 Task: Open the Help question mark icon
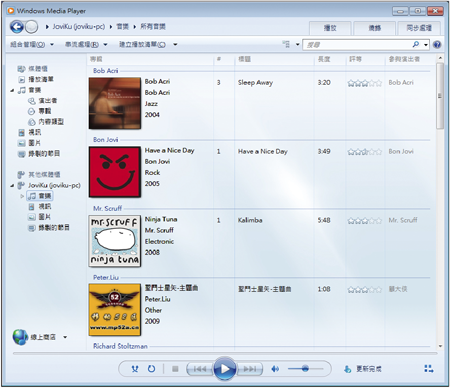point(437,44)
